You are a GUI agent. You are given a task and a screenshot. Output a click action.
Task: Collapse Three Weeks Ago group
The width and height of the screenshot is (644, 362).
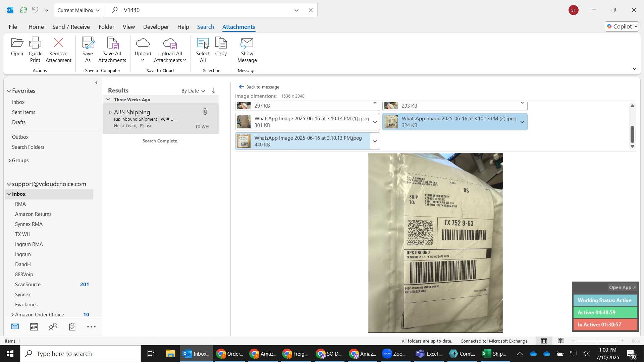pyautogui.click(x=108, y=100)
